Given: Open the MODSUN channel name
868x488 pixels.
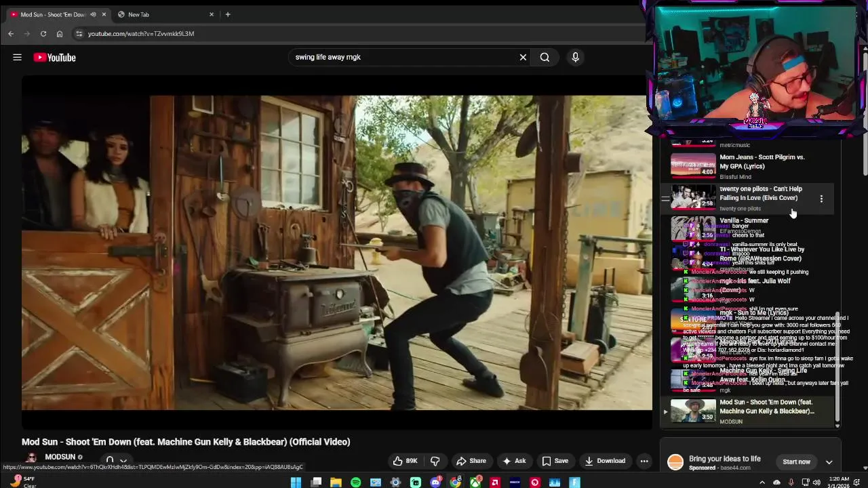Looking at the screenshot, I should (60, 457).
